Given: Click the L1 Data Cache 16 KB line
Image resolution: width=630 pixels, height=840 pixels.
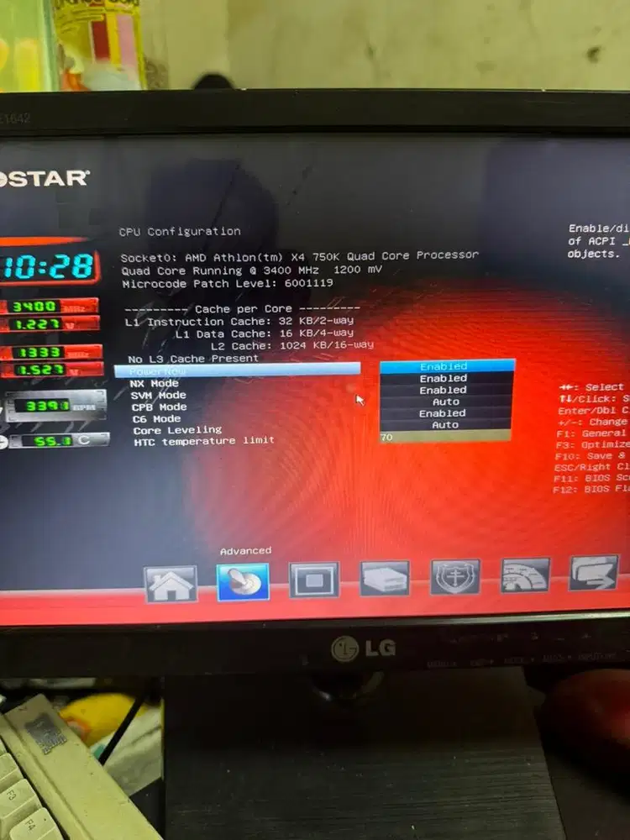Looking at the screenshot, I should [265, 333].
